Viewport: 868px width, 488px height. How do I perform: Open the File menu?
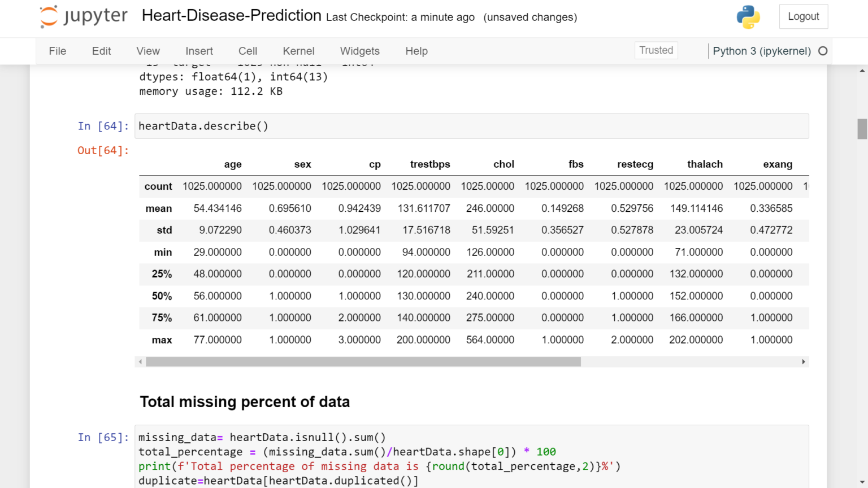pyautogui.click(x=58, y=51)
